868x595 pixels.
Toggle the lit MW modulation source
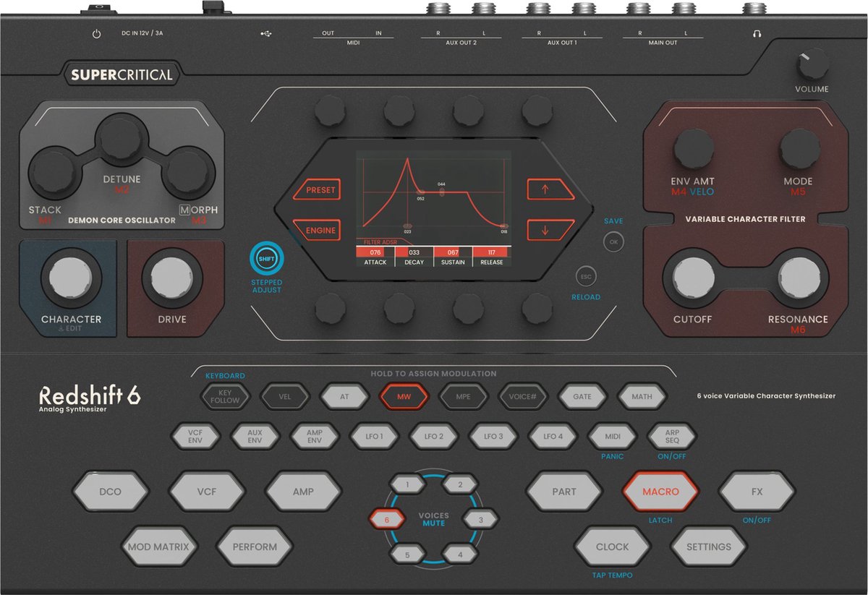click(x=404, y=396)
